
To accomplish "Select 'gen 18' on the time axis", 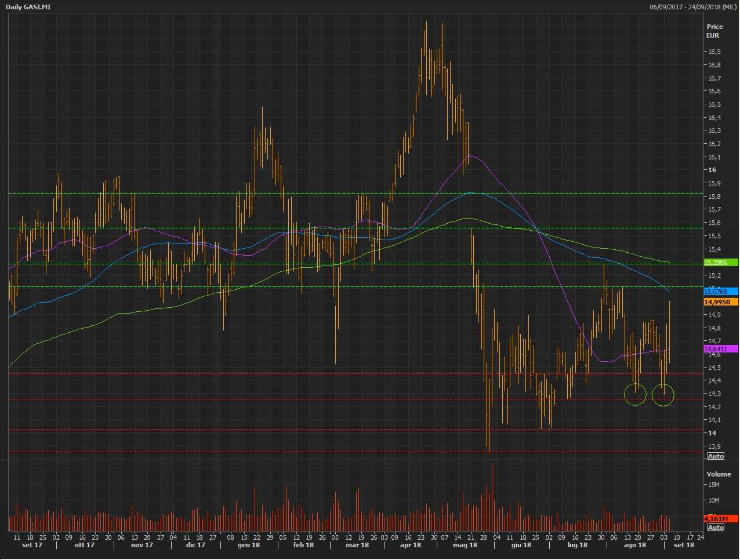I will click(x=248, y=545).
